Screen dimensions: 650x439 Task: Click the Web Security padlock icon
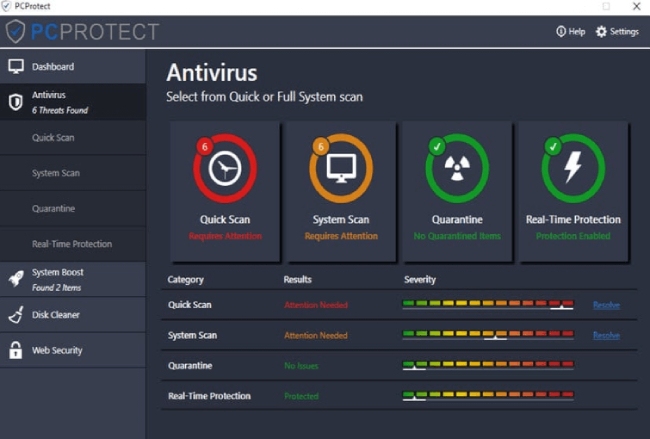point(16,350)
